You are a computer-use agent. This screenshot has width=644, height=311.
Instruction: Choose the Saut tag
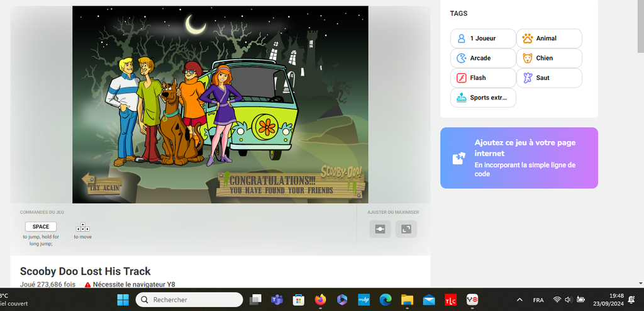(x=549, y=78)
